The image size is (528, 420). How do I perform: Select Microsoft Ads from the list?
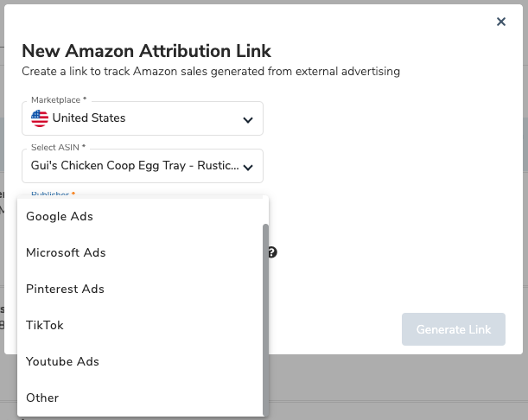point(66,252)
